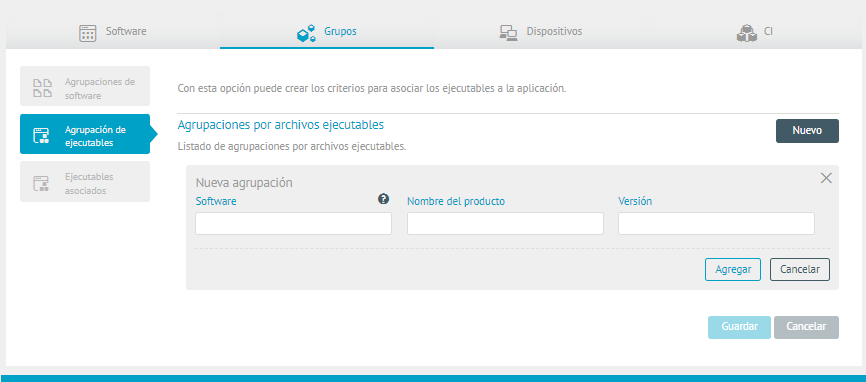
Task: Click Cancelar inside Nueva agrupación panel
Action: [800, 269]
